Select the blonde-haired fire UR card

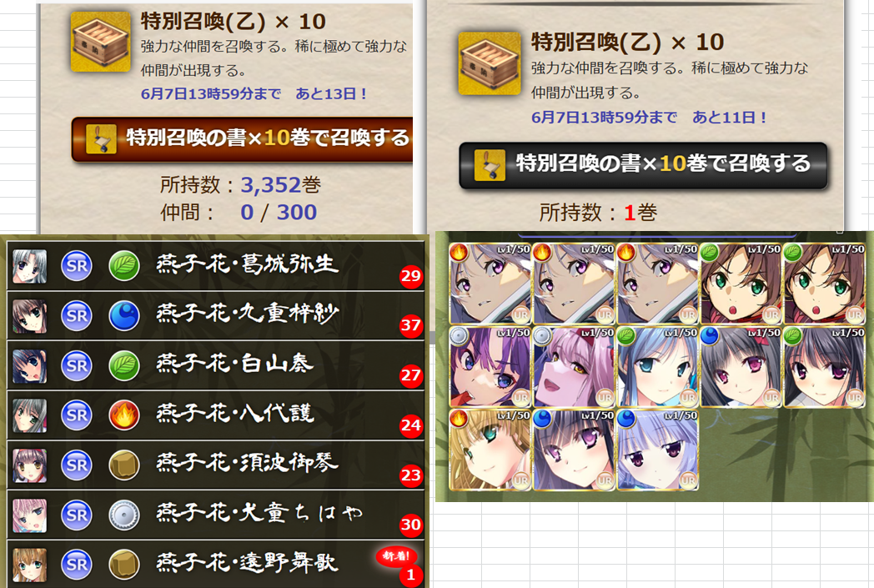pos(490,450)
